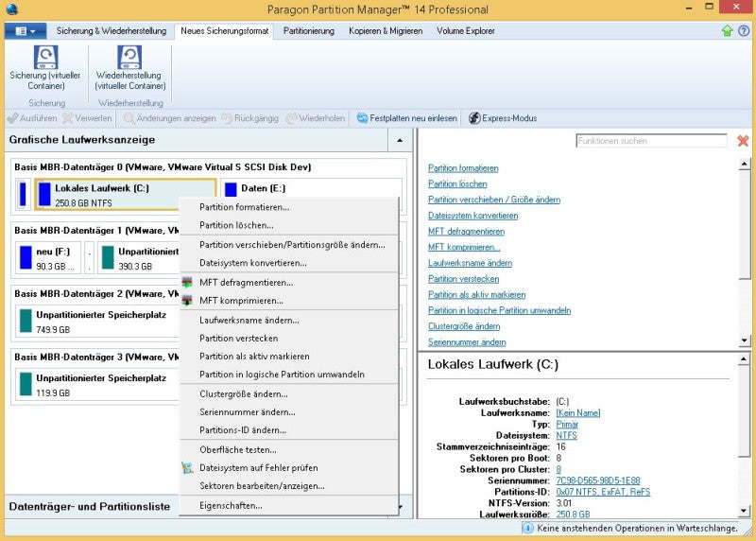Click Laufwerksname ändern link in right panel
756x541 pixels.
(x=470, y=263)
